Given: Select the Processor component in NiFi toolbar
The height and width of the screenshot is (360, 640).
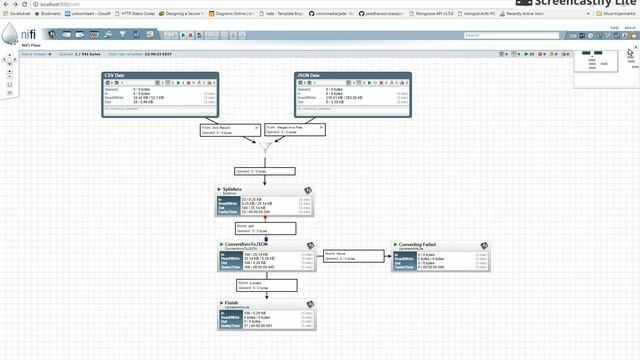Looking at the screenshot, I should pos(52,35).
